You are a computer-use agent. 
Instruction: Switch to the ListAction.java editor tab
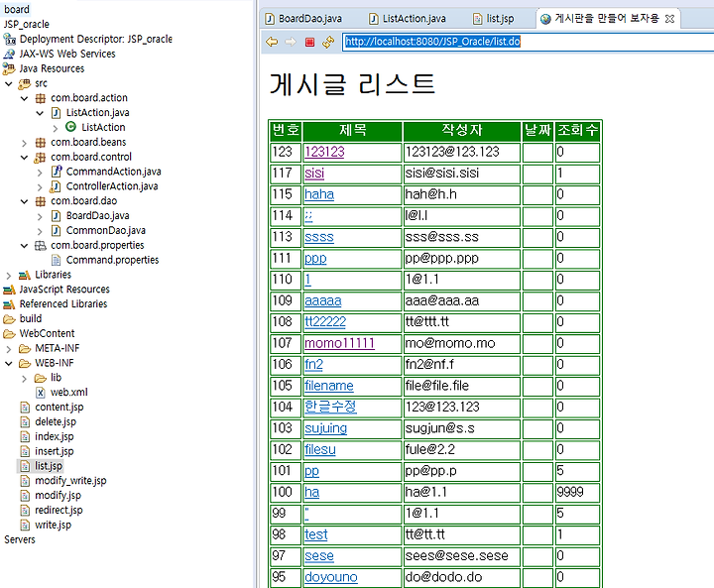pyautogui.click(x=408, y=19)
